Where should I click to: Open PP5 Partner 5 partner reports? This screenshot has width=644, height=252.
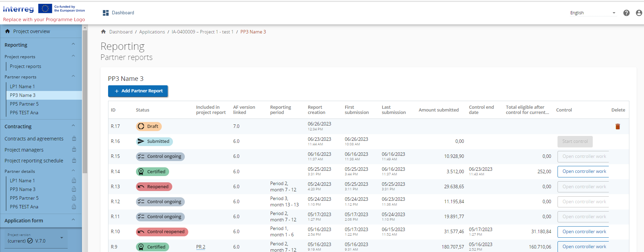point(24,104)
